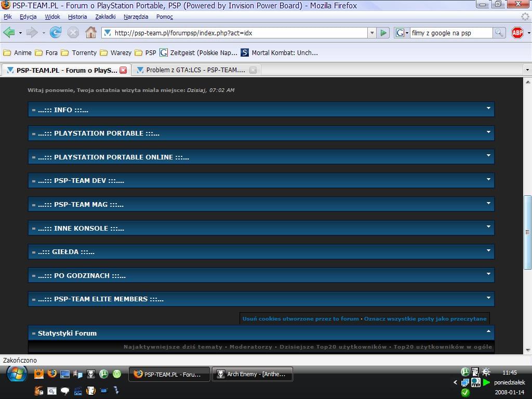This screenshot has height=399, width=532.
Task: Collapse the GIEŁDA category
Action: click(x=488, y=250)
